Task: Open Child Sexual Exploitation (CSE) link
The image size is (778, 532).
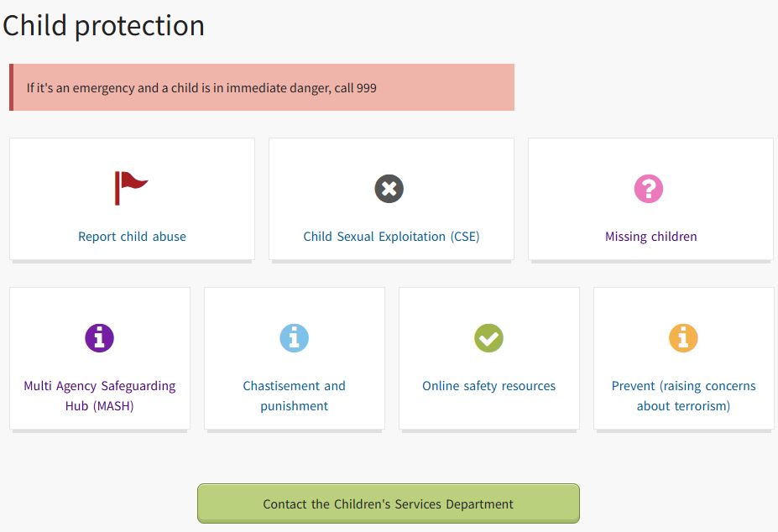Action: 391,237
